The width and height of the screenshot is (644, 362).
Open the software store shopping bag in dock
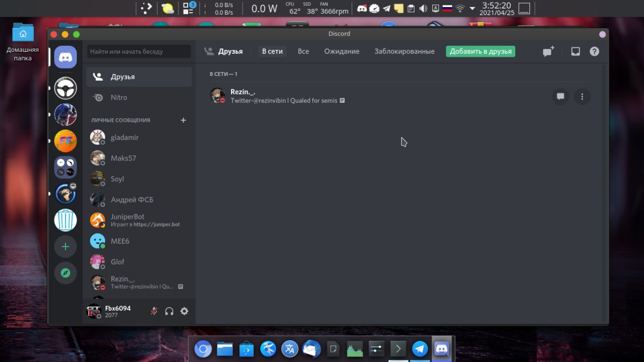[x=247, y=349]
